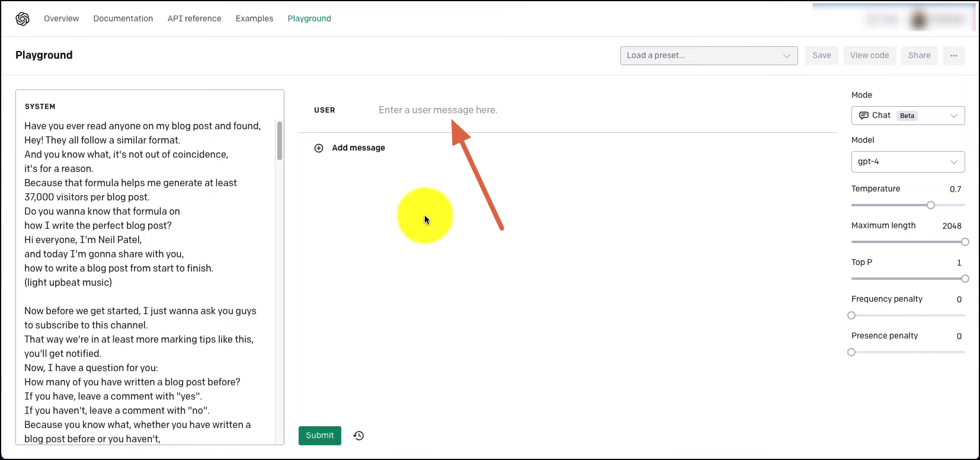Click the Temperature slider handle

click(x=931, y=205)
